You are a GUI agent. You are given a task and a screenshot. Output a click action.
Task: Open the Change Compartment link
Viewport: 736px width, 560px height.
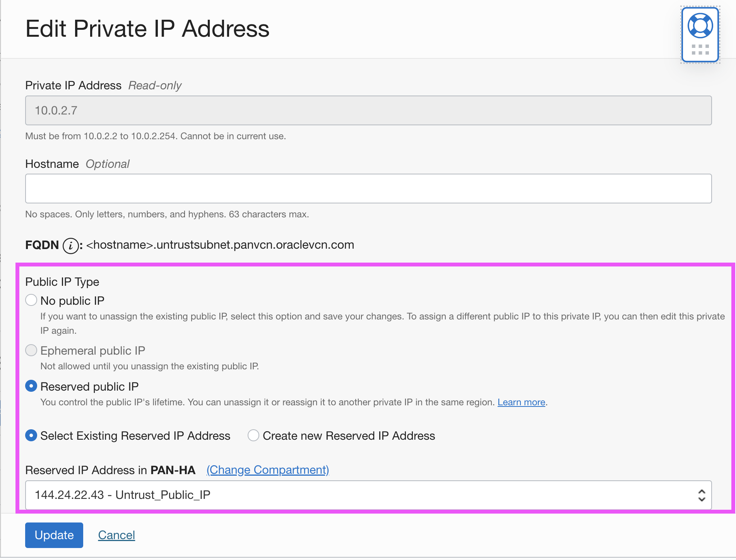(x=267, y=470)
